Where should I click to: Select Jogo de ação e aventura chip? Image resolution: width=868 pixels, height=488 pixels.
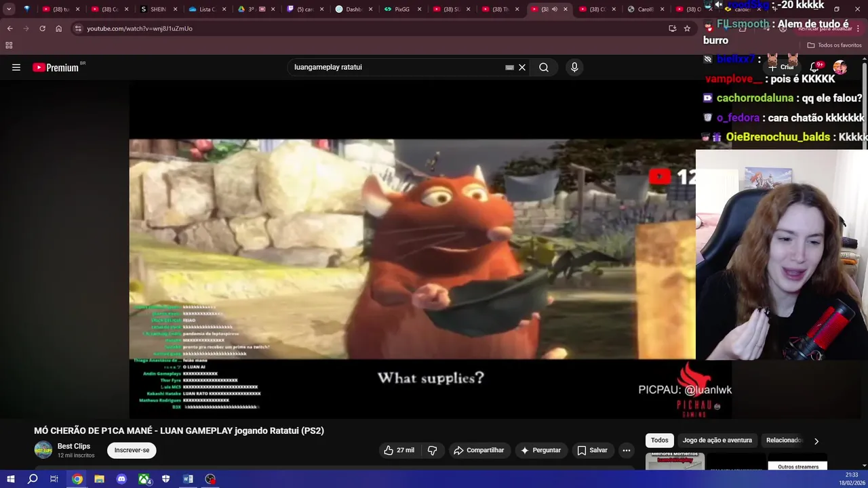pyautogui.click(x=717, y=441)
